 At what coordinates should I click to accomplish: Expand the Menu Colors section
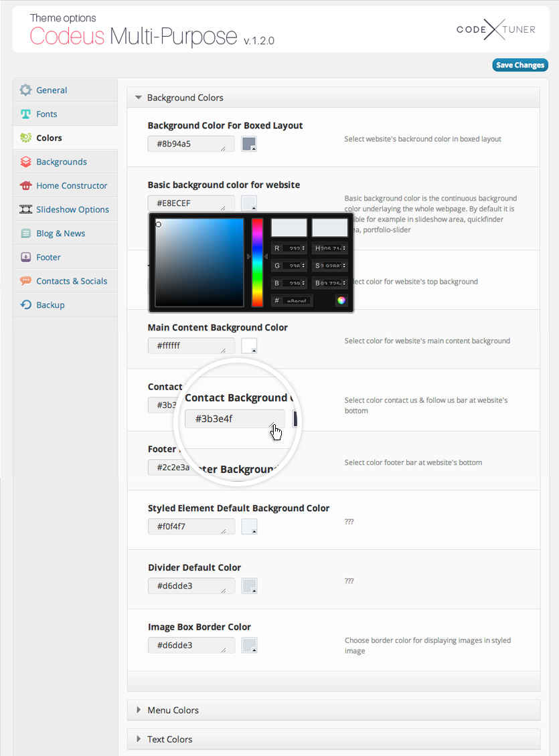(139, 710)
